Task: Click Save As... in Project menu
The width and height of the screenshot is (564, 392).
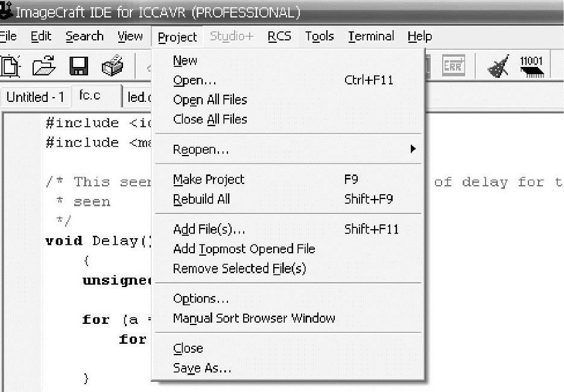Action: pos(202,368)
